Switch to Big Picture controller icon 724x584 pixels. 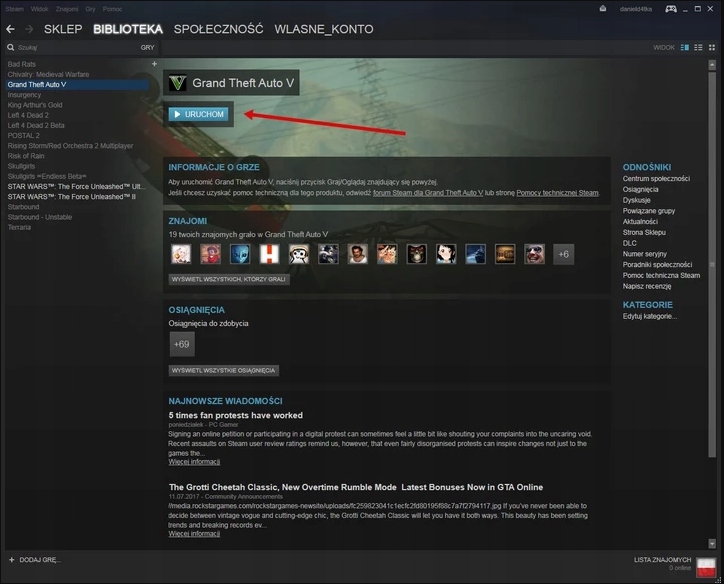tap(670, 9)
